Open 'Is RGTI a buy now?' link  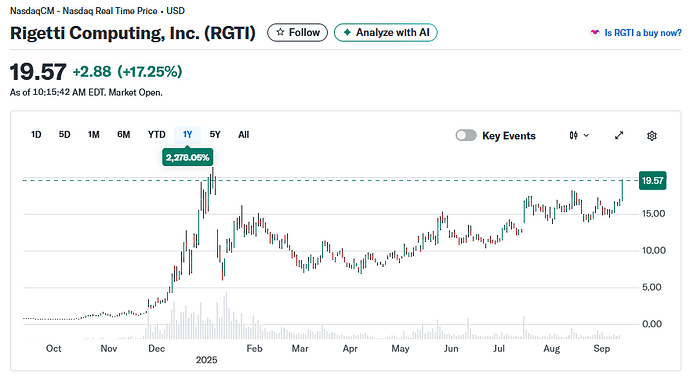click(x=643, y=33)
